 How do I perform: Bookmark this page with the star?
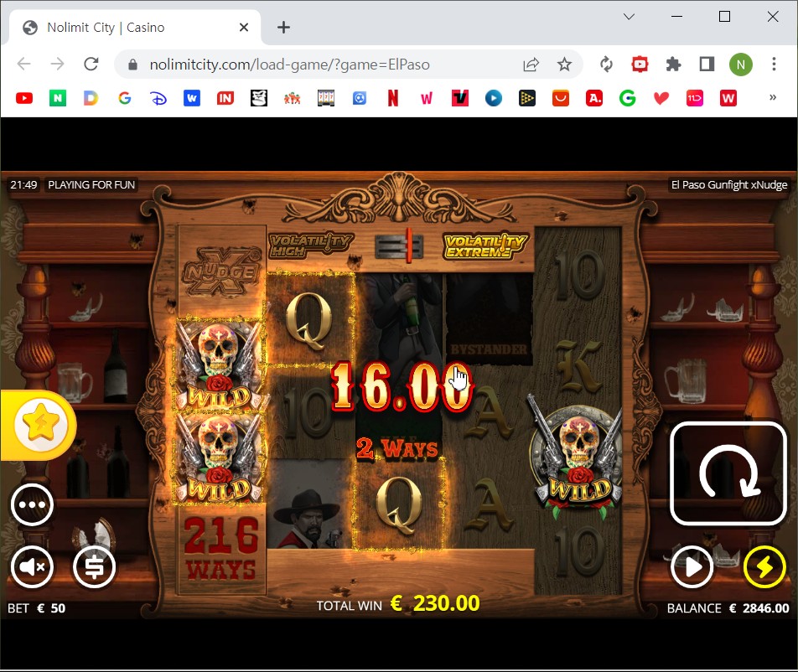point(564,65)
